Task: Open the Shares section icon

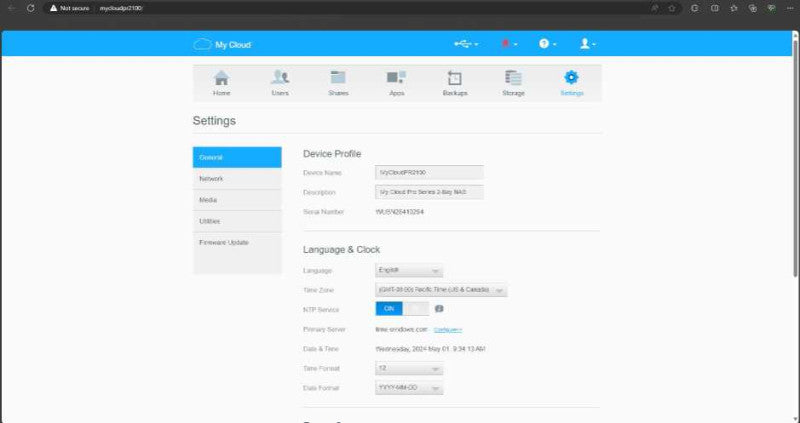Action: [338, 78]
